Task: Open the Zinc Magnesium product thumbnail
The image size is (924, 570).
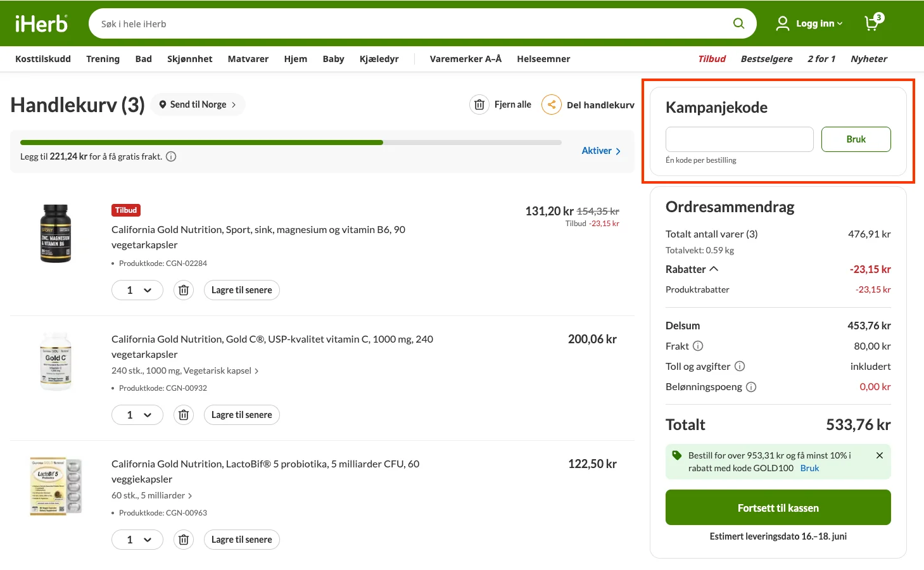Action: [56, 234]
